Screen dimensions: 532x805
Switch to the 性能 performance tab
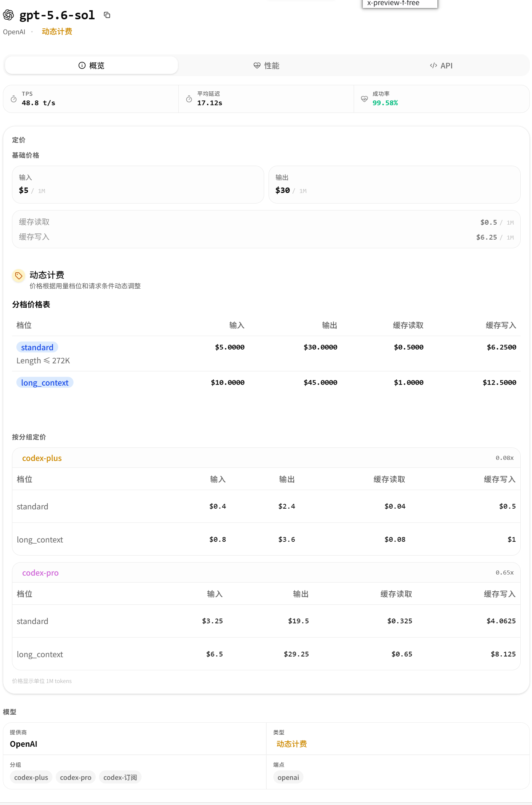tap(266, 66)
